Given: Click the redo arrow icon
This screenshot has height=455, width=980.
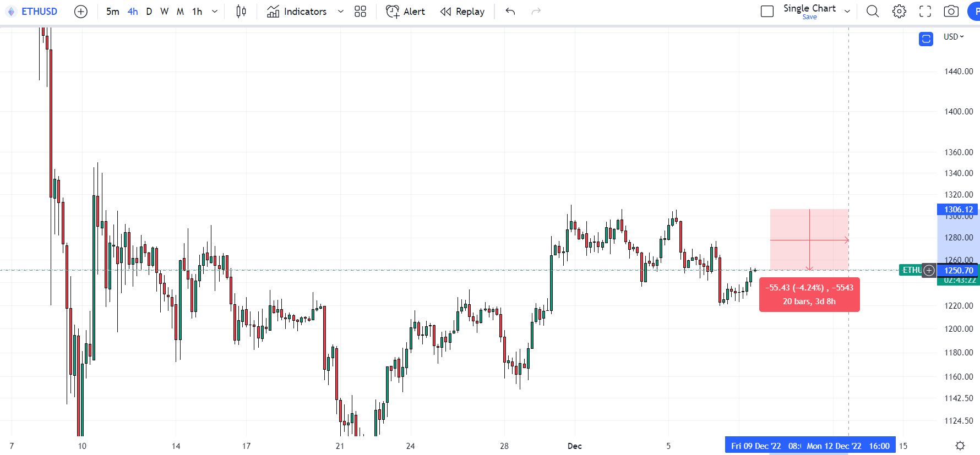Looking at the screenshot, I should (x=536, y=12).
